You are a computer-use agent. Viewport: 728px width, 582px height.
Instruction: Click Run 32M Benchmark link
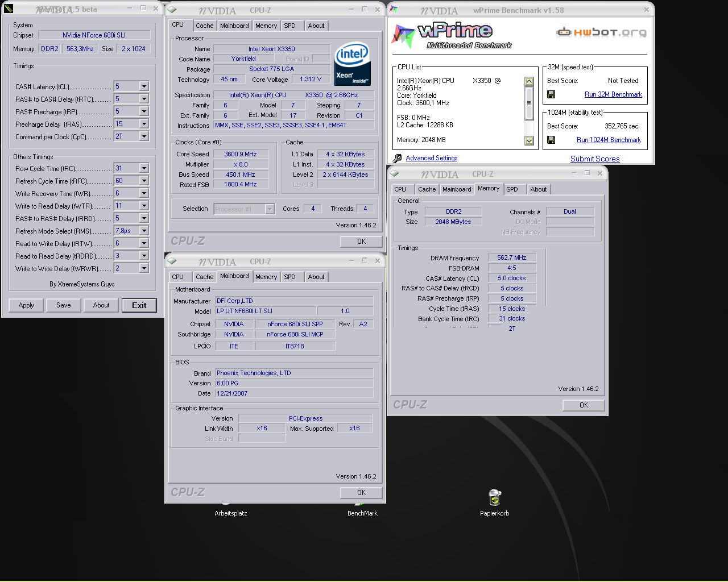(613, 94)
